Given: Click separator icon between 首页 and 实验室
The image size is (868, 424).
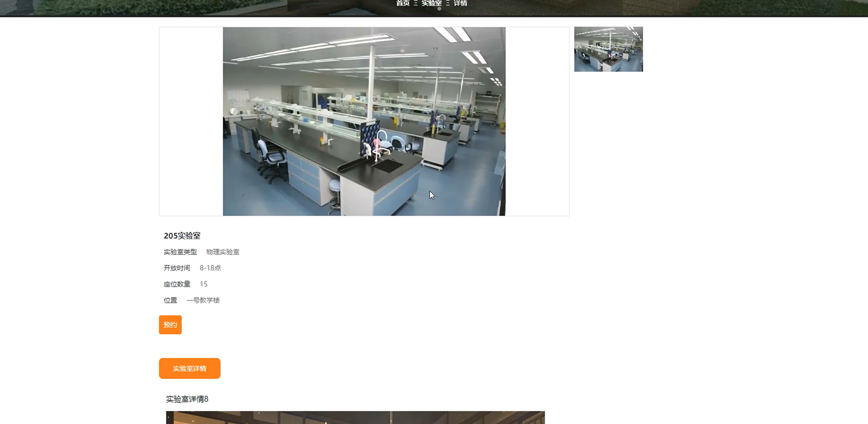Looking at the screenshot, I should click(416, 3).
